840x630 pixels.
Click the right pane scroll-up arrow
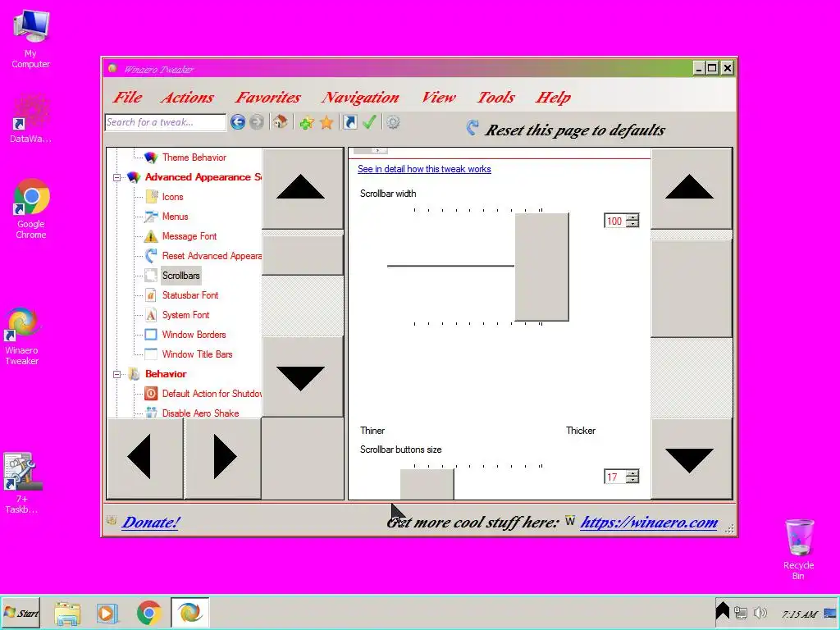pyautogui.click(x=692, y=189)
